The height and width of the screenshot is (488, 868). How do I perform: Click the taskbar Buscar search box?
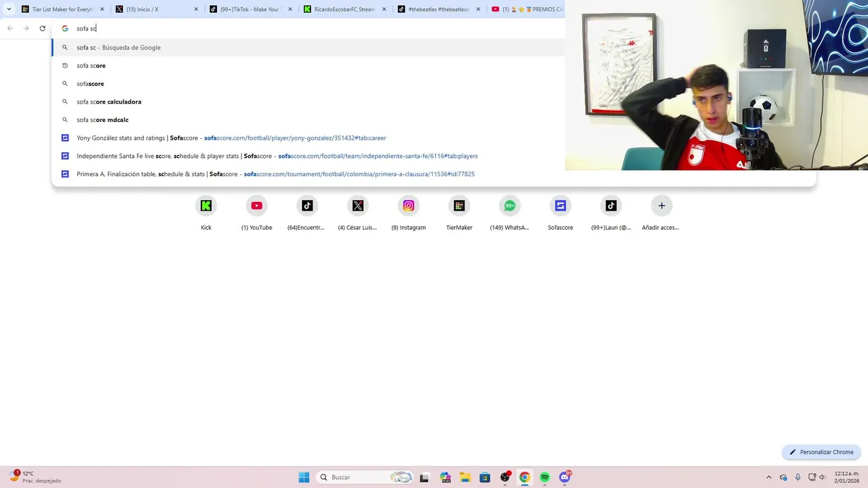366,477
